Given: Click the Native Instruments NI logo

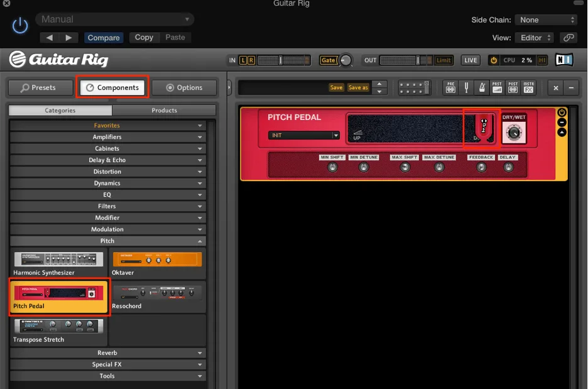Looking at the screenshot, I should tap(564, 60).
